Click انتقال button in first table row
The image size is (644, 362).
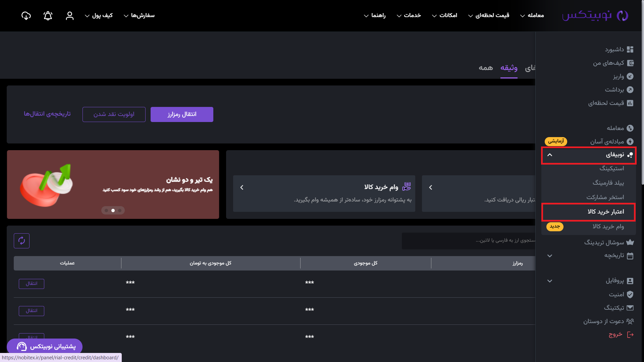pos(32,284)
